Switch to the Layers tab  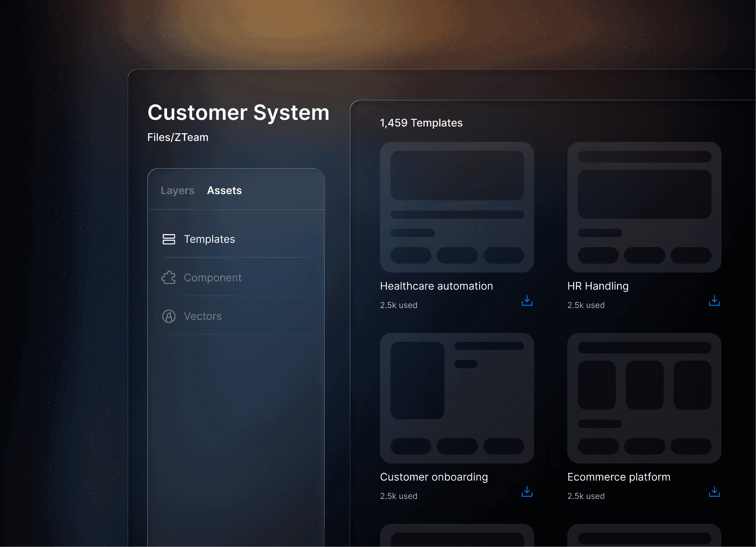click(177, 190)
